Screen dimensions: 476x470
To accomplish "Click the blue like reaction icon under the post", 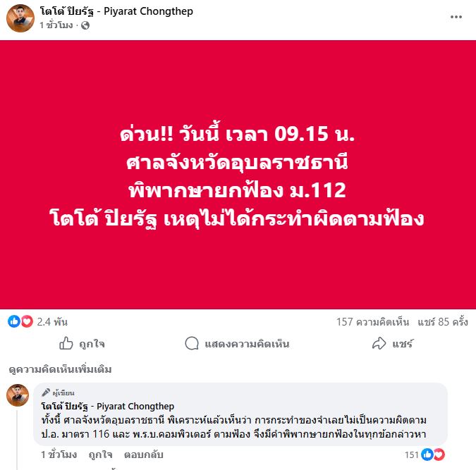I will (13, 321).
